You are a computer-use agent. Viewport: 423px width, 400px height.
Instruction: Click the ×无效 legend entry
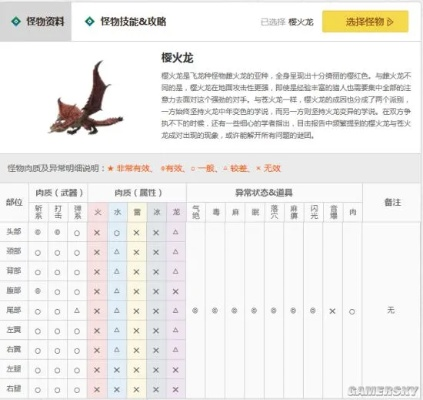pyautogui.click(x=268, y=168)
